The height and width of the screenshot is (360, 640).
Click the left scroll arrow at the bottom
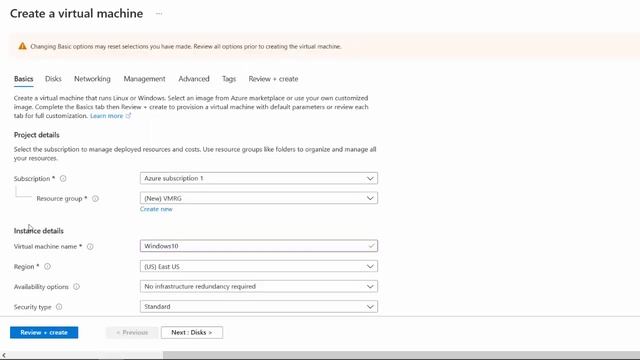(x=4, y=356)
